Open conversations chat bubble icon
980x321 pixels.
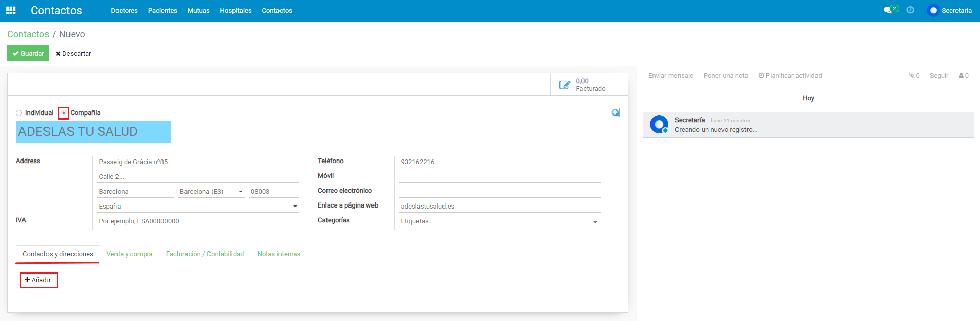click(888, 10)
